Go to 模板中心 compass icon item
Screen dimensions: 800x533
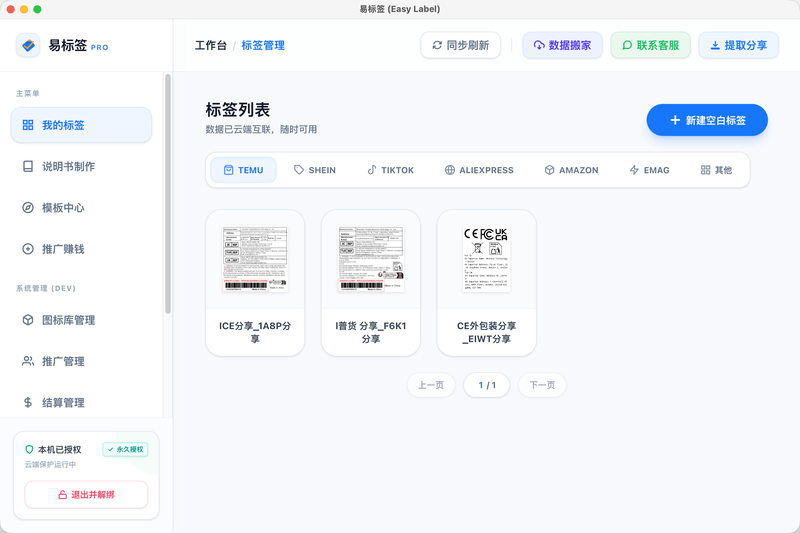coord(81,208)
